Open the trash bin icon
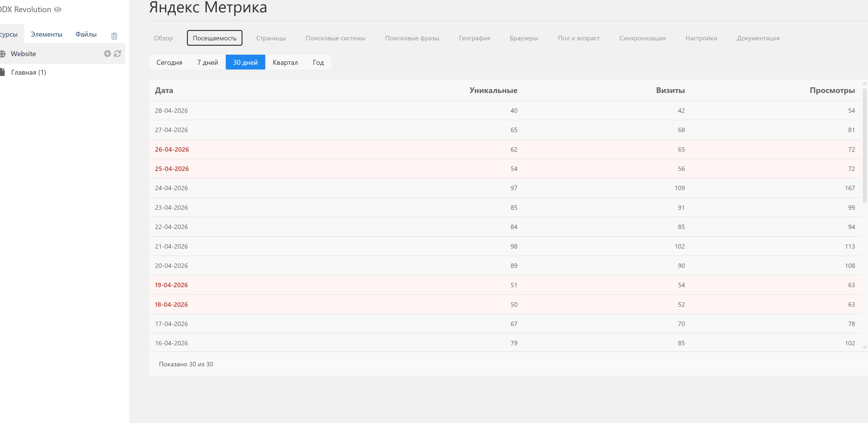 (x=114, y=36)
